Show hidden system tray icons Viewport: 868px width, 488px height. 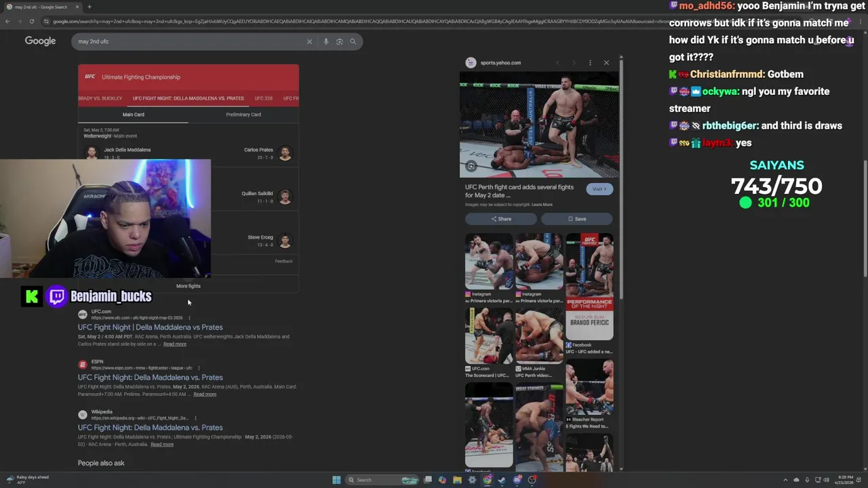pos(785,480)
